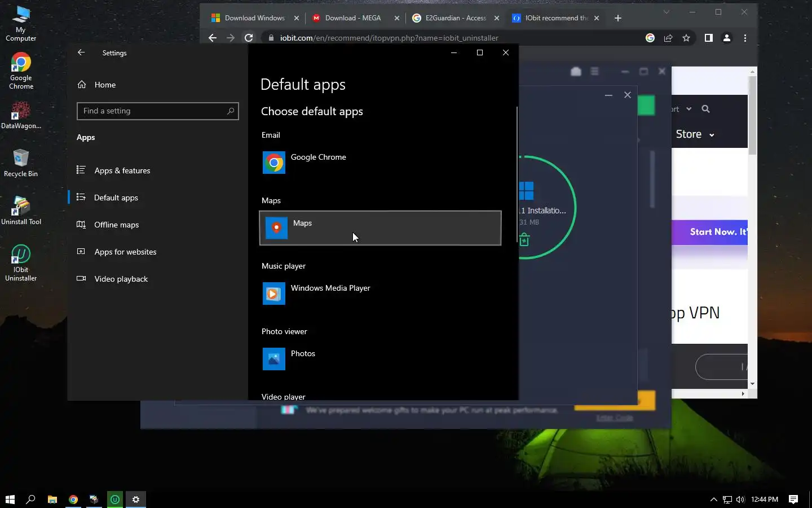Click the trash icon in IObit installer circle
This screenshot has height=508, width=812.
(524, 239)
